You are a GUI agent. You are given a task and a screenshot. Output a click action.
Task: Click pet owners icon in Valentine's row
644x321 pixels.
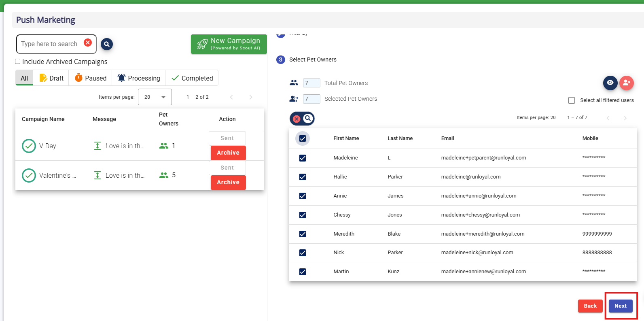click(164, 175)
